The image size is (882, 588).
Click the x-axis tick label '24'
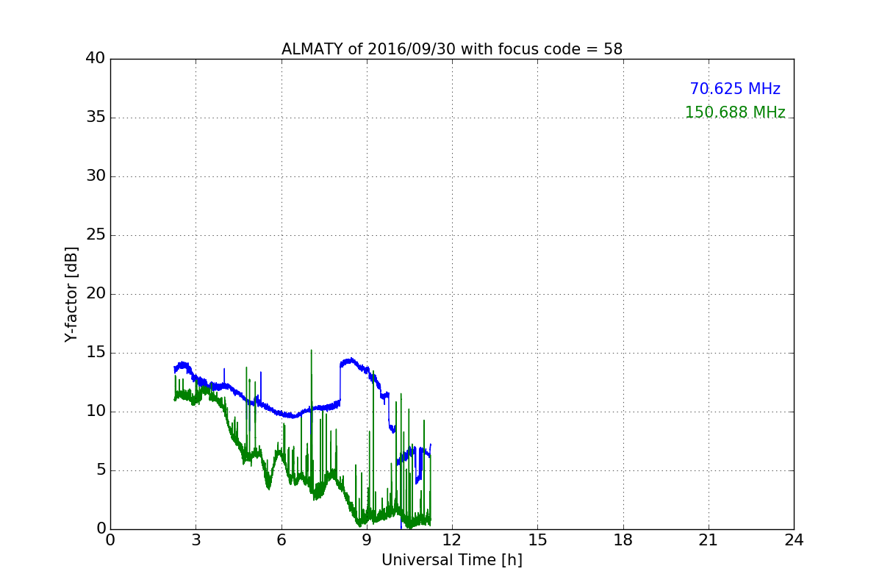(x=794, y=540)
